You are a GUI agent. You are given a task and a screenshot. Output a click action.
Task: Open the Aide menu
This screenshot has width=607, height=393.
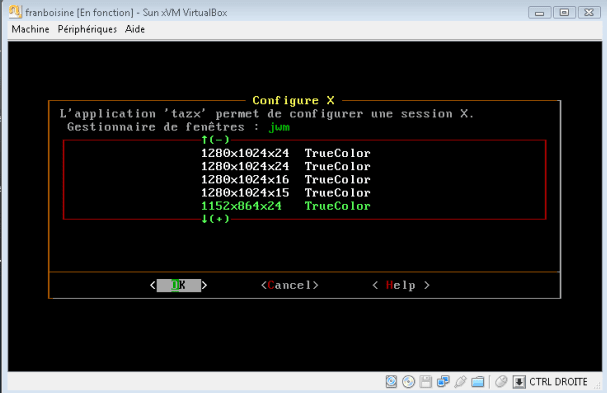point(135,29)
